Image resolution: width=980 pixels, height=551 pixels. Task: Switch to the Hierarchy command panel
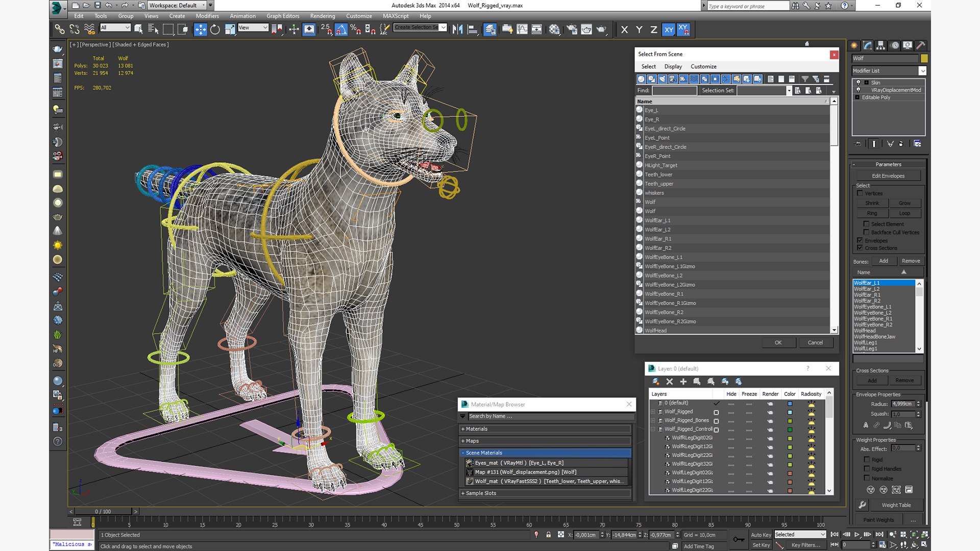(x=881, y=45)
